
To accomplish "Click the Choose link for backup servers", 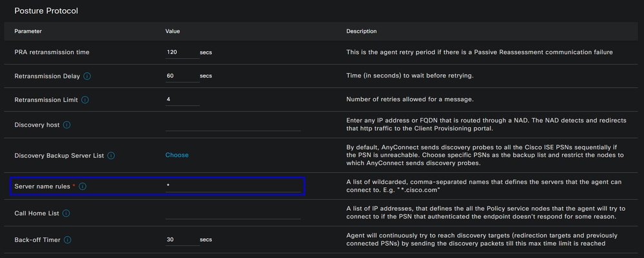I will (177, 155).
